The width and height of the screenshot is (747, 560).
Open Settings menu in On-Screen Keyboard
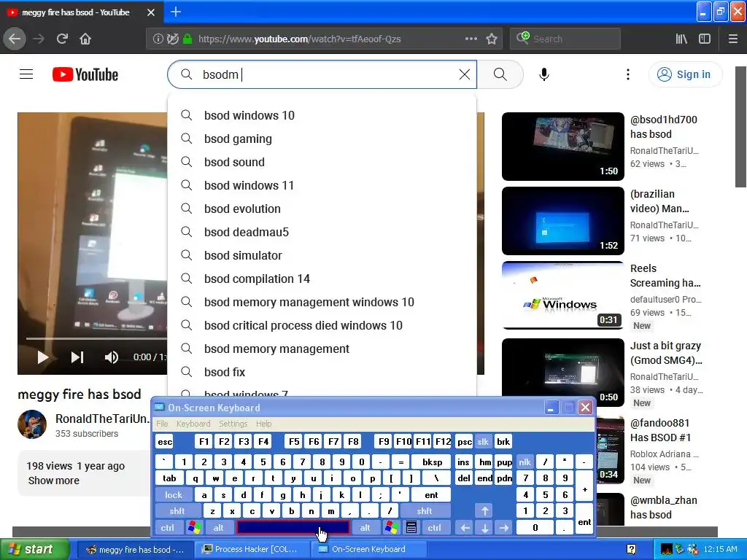[233, 424]
